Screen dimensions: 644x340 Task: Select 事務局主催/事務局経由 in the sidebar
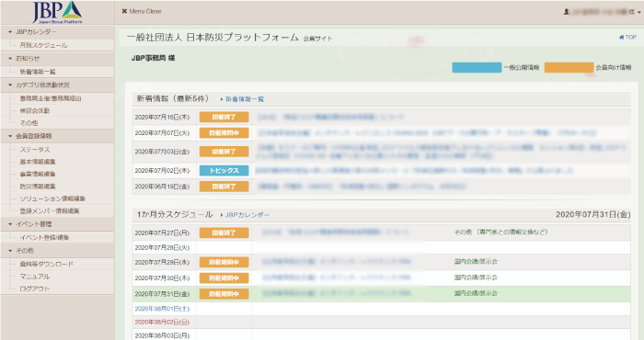click(51, 98)
